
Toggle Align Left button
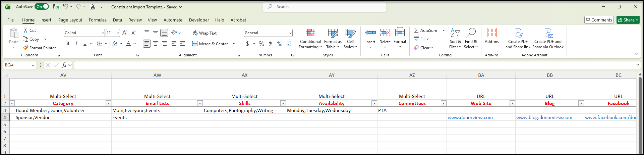tap(147, 44)
